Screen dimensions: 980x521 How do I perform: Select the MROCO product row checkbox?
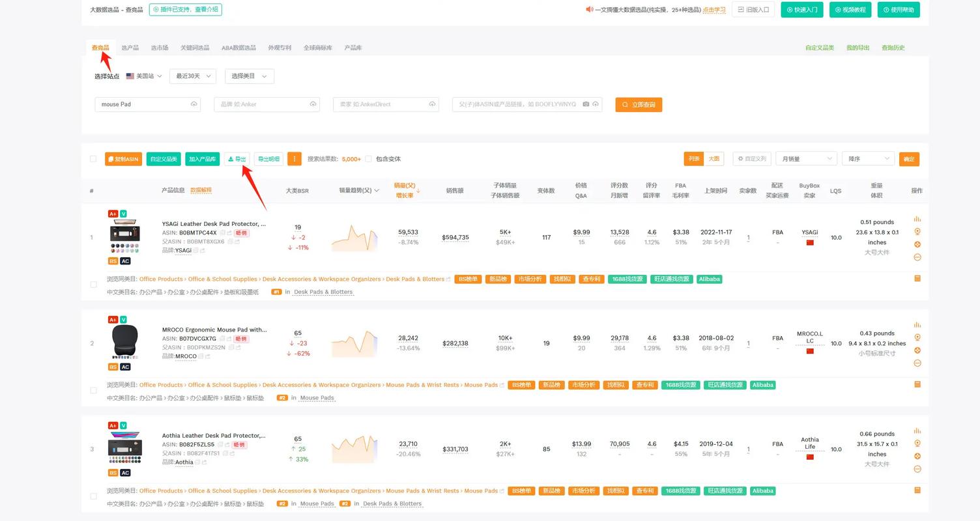93,391
